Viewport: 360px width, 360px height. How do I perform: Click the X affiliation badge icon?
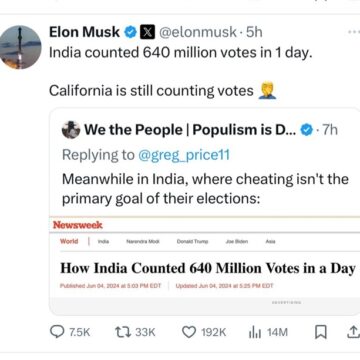147,33
